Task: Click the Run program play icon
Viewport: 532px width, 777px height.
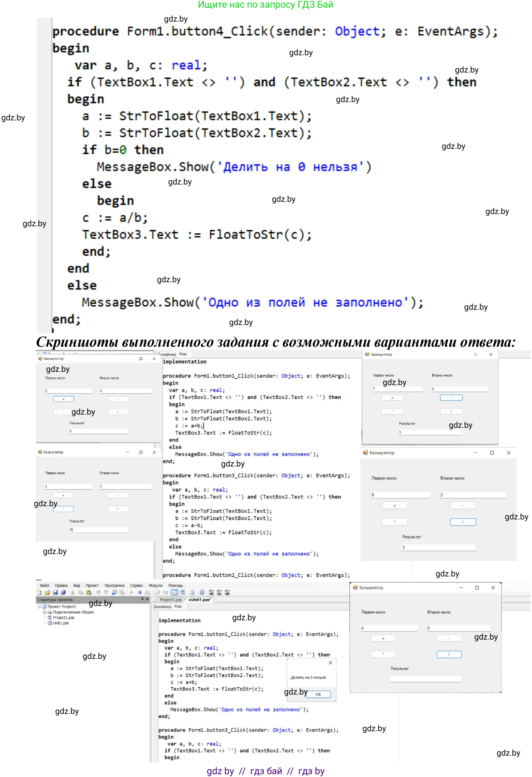Action: [132, 592]
